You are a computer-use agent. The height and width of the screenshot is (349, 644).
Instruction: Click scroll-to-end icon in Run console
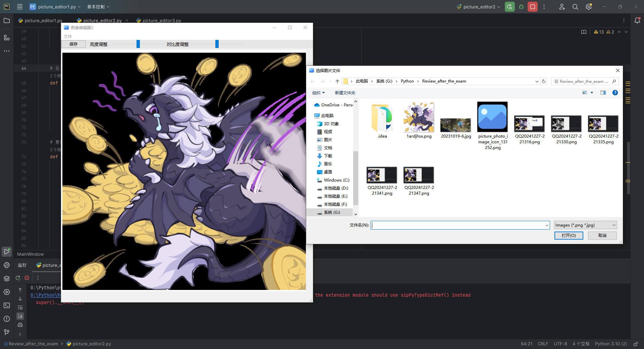click(20, 316)
